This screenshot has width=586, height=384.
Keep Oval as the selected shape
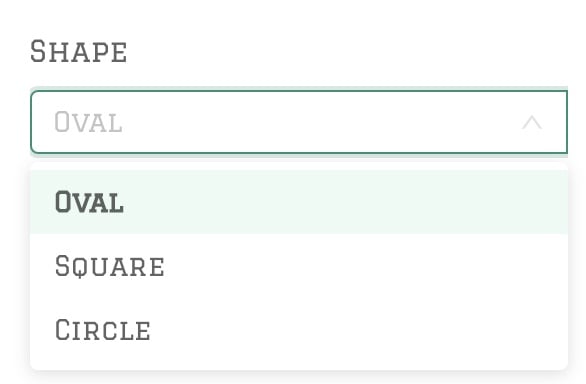coord(299,202)
